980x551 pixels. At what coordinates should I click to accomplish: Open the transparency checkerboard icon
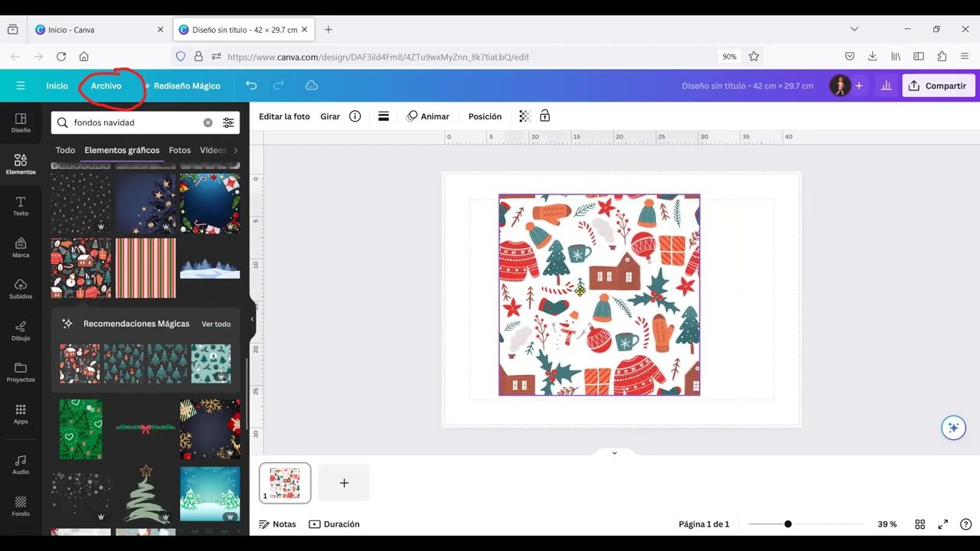point(524,116)
